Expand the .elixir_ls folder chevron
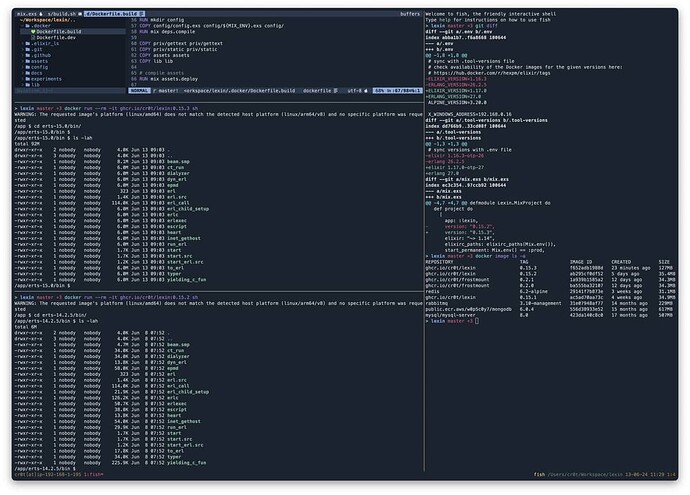 [22, 44]
